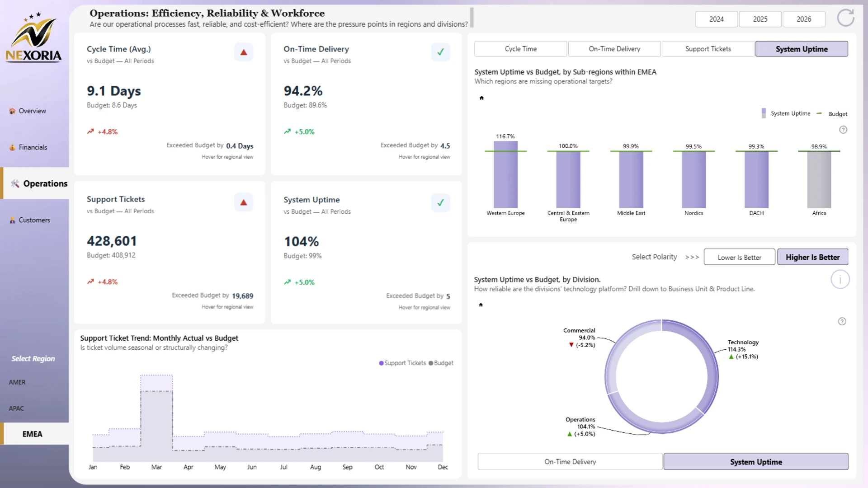Click the donut chart help question icon
The image size is (868, 488).
(x=842, y=322)
